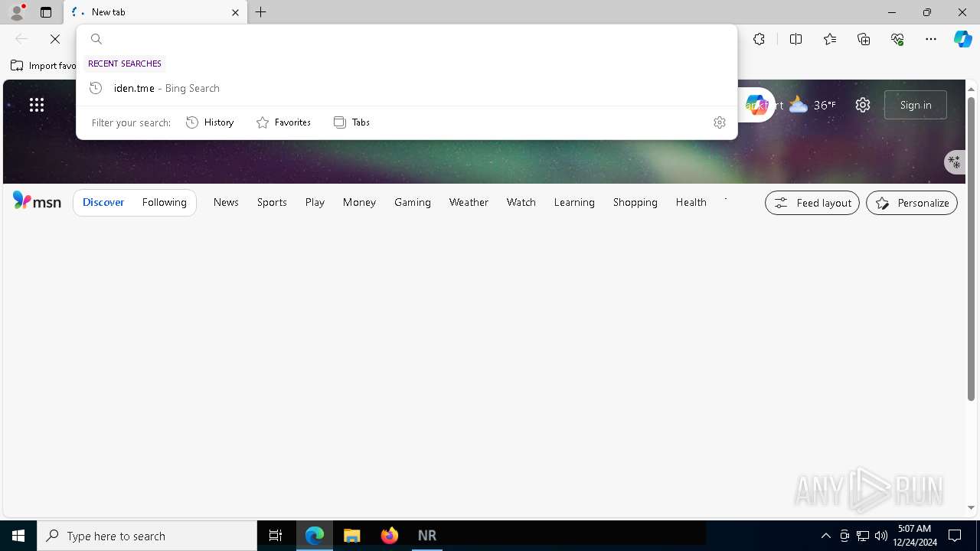Select Microsoft Edge taskbar icon

point(315,536)
